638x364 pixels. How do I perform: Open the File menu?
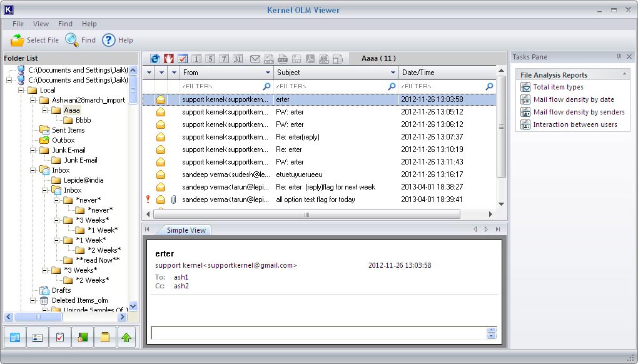pos(18,24)
